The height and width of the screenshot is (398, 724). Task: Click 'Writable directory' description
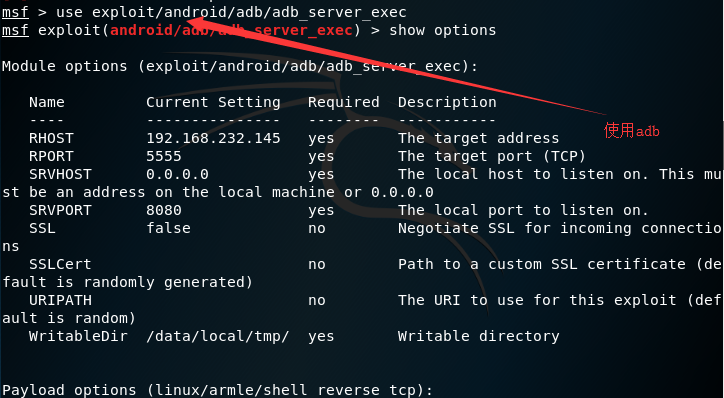pyautogui.click(x=478, y=337)
